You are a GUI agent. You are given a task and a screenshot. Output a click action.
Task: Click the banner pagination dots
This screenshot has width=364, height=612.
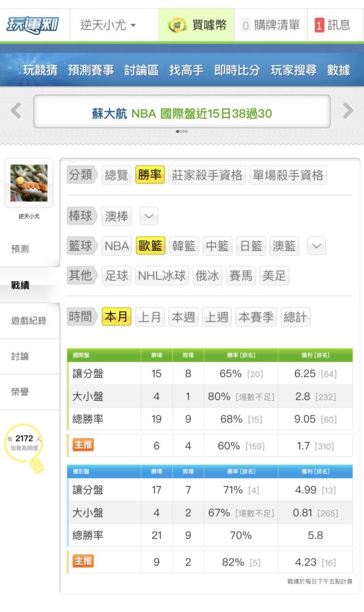point(182,132)
